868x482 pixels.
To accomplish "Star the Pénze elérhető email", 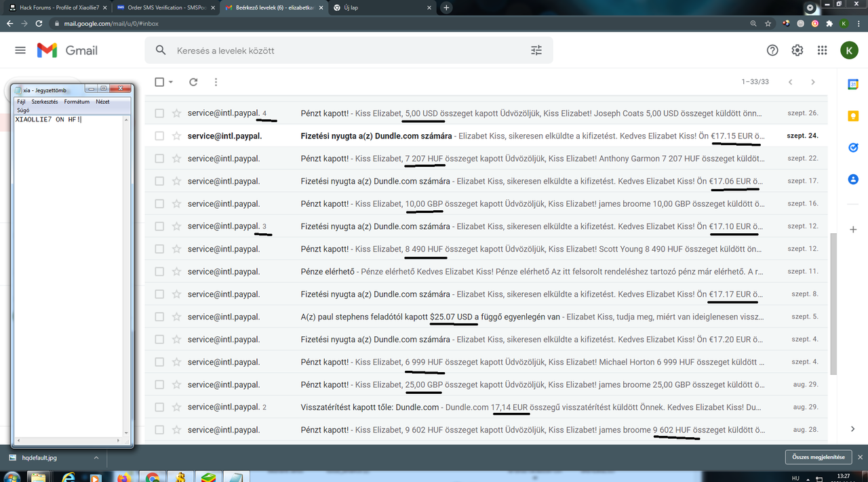I will [x=176, y=271].
